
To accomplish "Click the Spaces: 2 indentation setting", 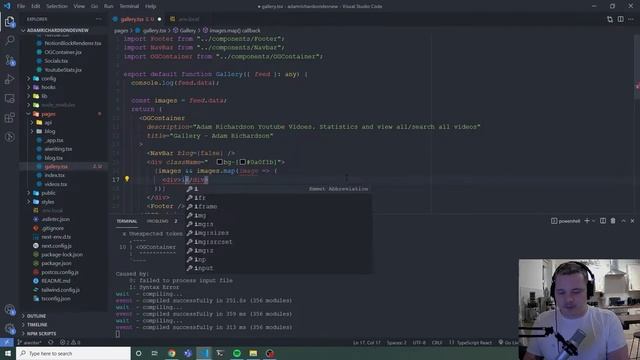I will click(x=396, y=342).
